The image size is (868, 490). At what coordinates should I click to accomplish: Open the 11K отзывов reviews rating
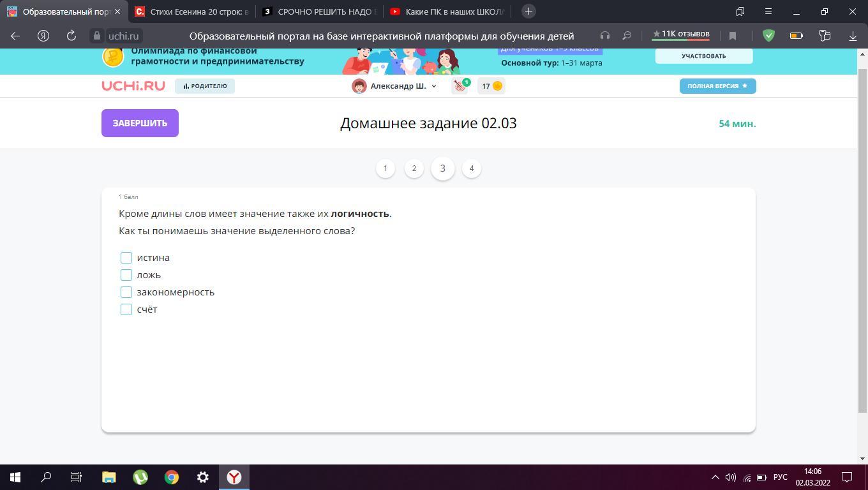coord(680,34)
